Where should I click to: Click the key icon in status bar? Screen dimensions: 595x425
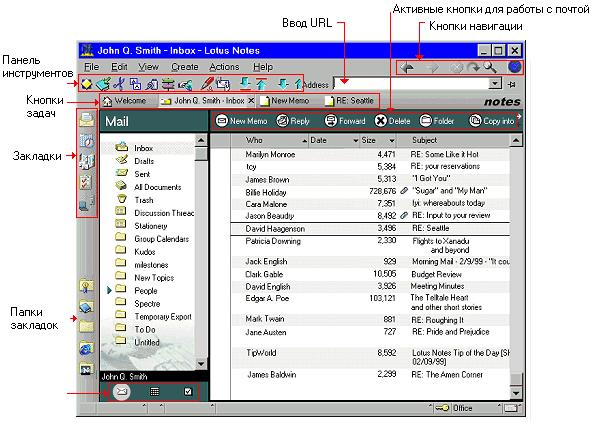pos(442,408)
